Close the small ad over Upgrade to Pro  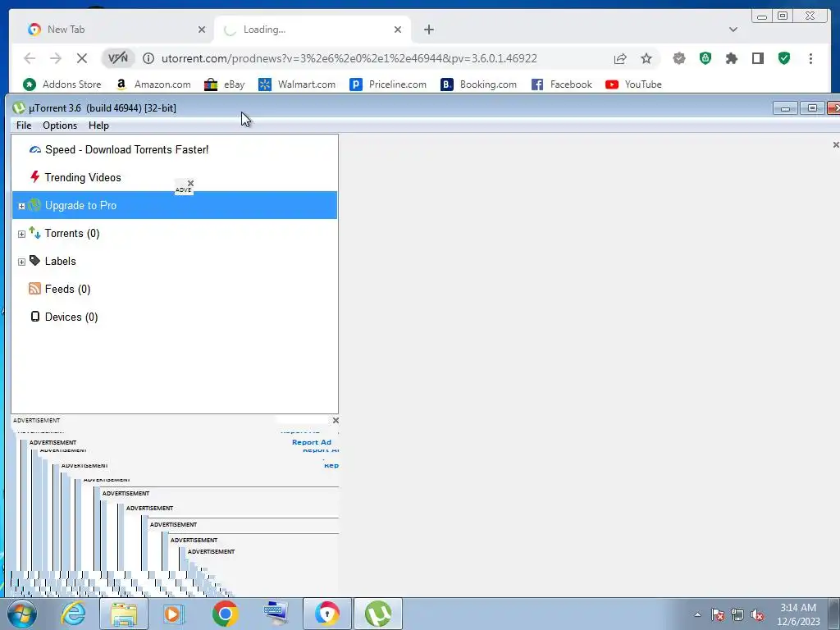(190, 183)
